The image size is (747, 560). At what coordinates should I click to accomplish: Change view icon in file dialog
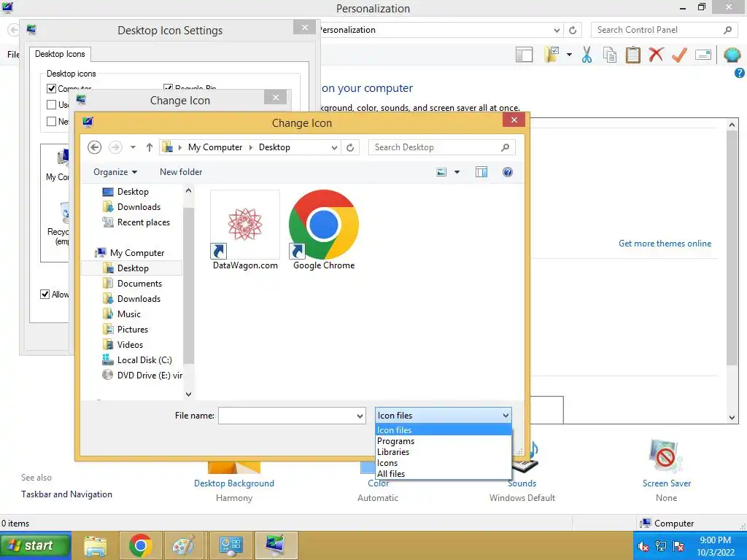coord(441,172)
